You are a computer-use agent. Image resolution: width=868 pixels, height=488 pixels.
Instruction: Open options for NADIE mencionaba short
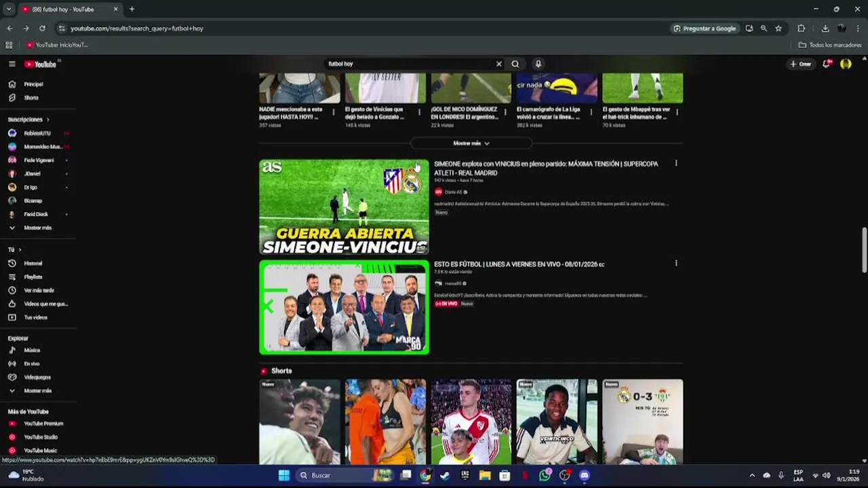333,113
